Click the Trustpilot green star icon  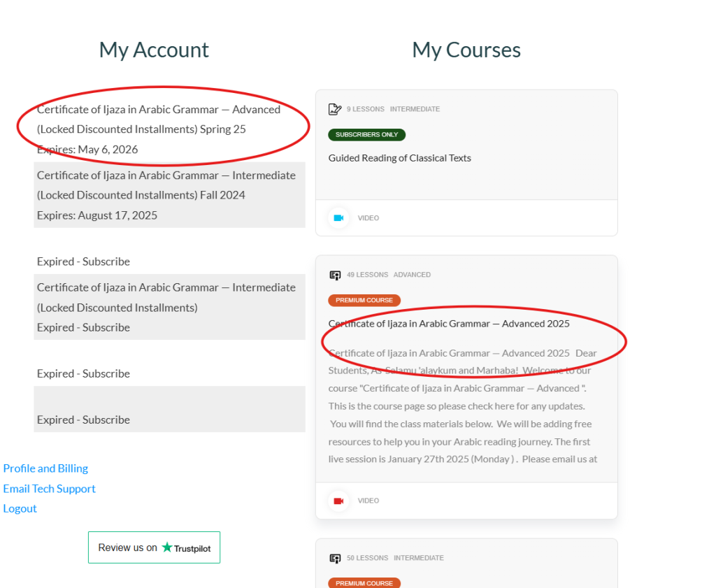167,547
